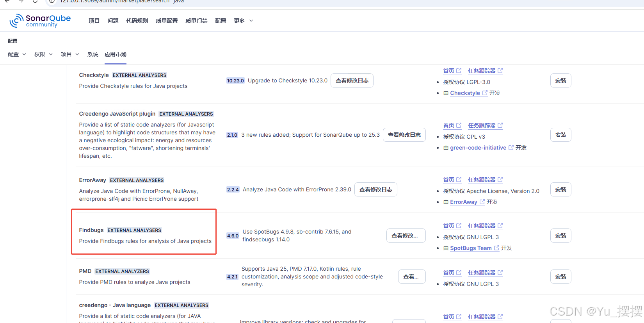The width and height of the screenshot is (644, 323).
Task: Click the Creedengo version badge 2.1.0
Action: (232, 135)
